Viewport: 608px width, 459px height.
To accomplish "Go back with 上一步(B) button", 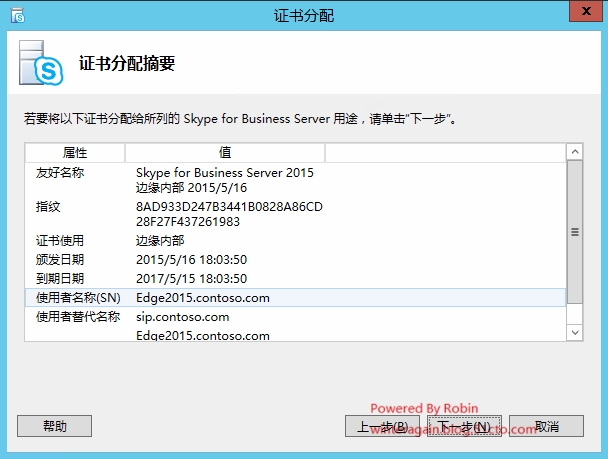I will (x=382, y=426).
